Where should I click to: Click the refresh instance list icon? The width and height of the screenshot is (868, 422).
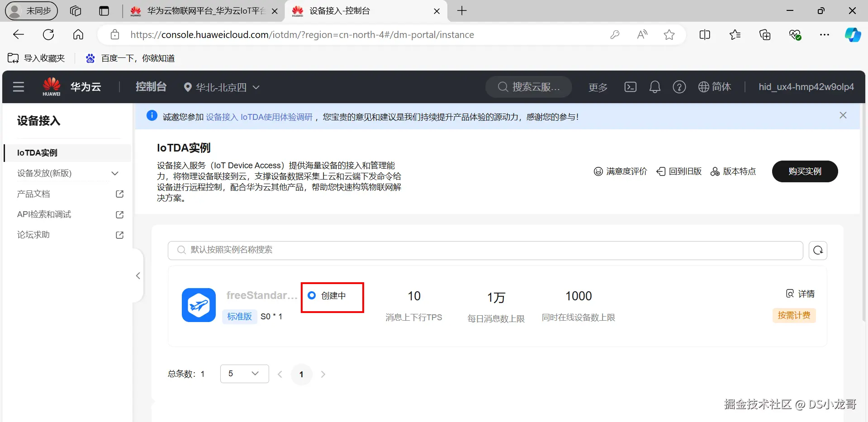818,251
